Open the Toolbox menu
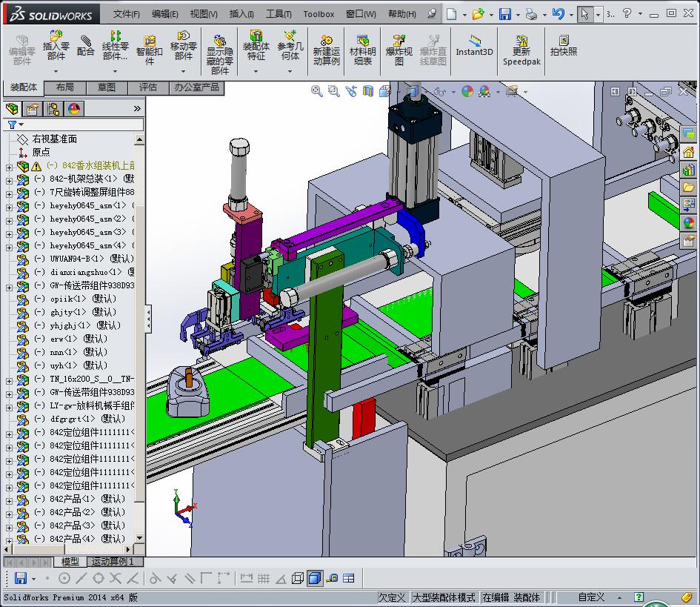This screenshot has height=607, width=700. [319, 14]
